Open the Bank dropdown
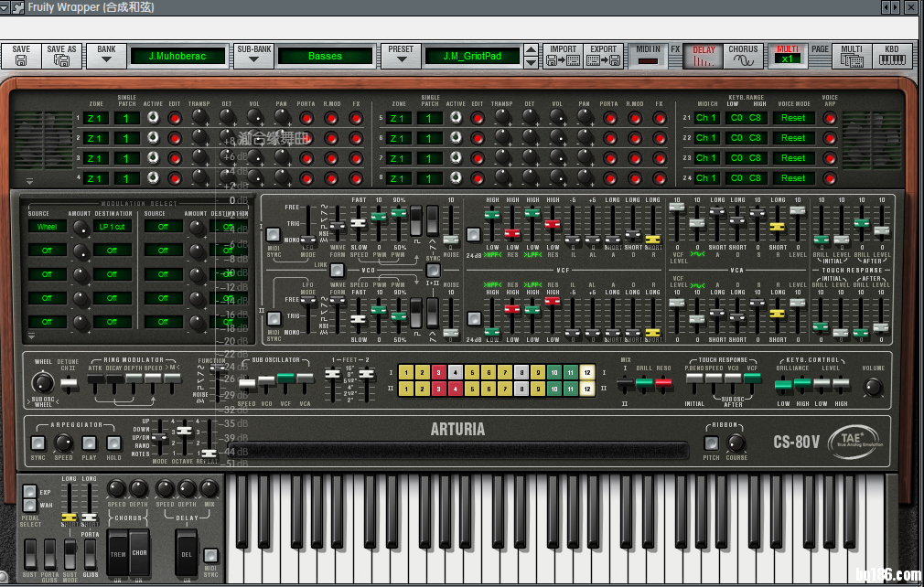The image size is (924, 587). click(x=105, y=57)
